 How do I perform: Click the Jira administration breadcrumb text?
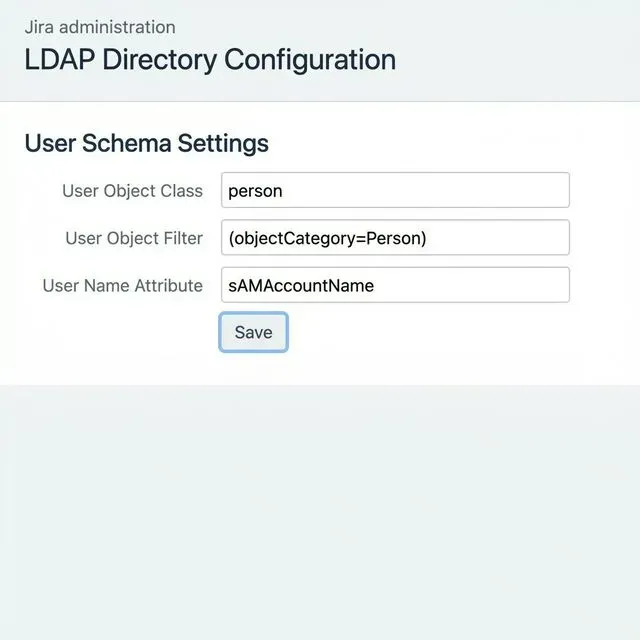coord(100,27)
